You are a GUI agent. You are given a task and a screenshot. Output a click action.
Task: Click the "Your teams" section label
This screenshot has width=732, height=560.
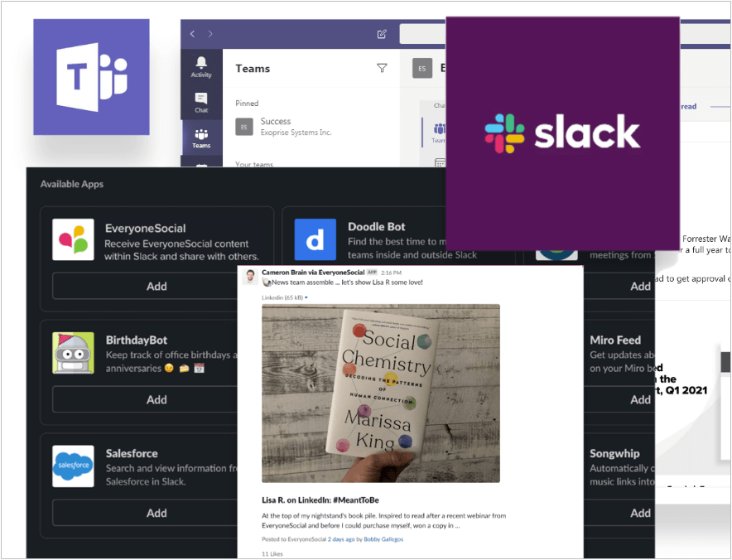tap(254, 164)
